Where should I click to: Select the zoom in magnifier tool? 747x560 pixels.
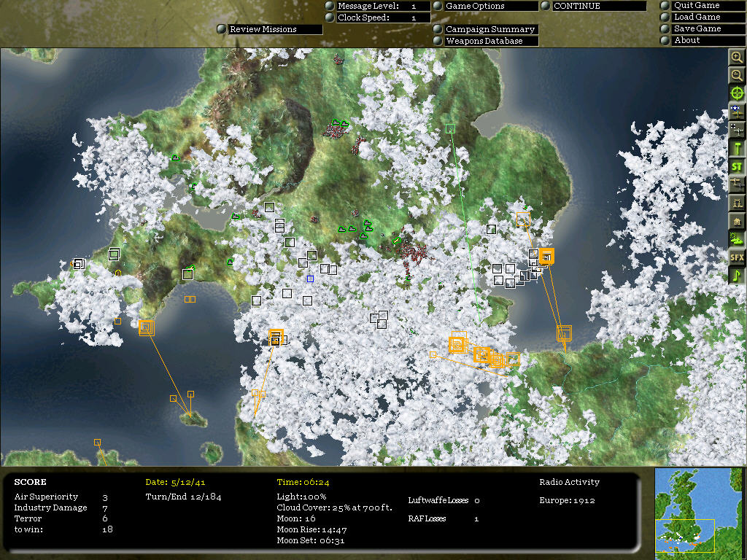point(737,57)
